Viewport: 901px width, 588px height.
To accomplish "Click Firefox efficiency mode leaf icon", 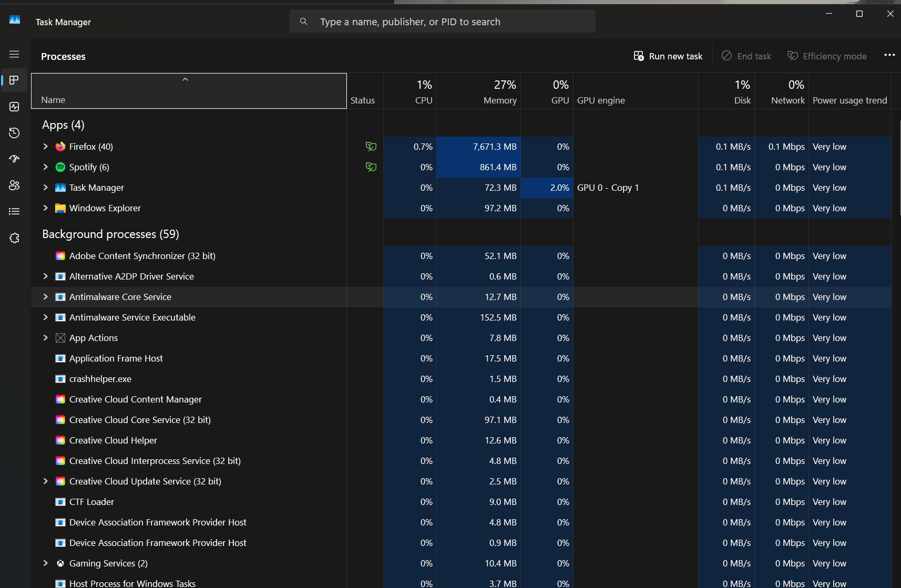I will coord(371,147).
